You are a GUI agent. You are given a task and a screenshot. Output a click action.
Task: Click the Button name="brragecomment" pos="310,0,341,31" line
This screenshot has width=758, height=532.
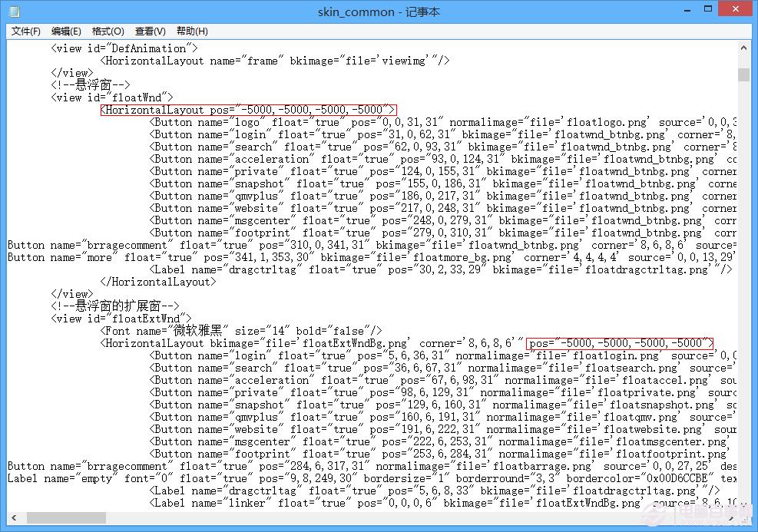(372, 245)
